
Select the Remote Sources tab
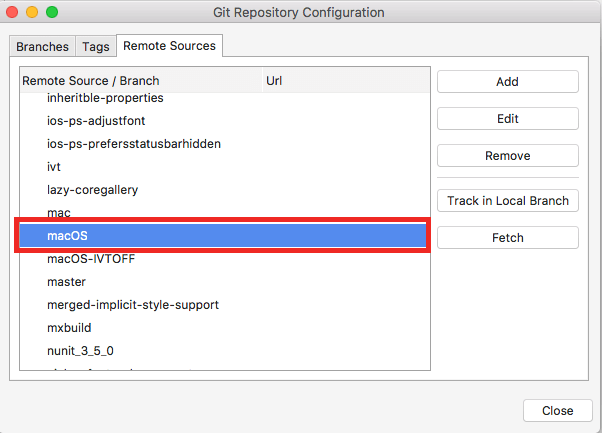click(170, 46)
